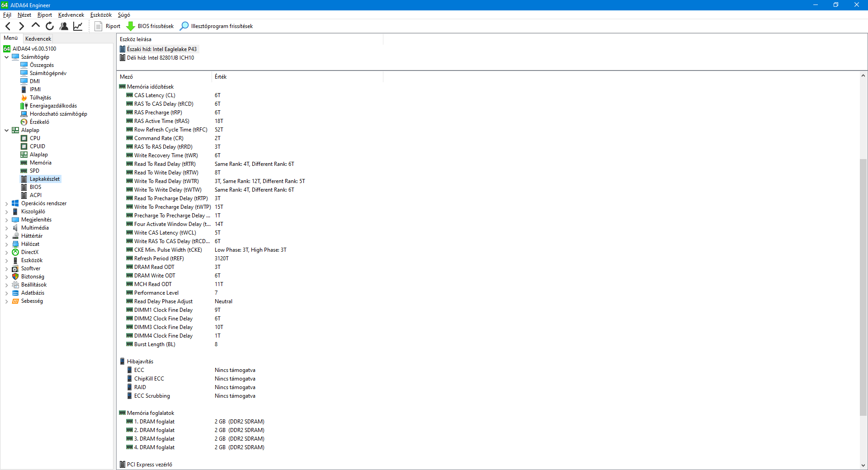Switch to the Kedvencek sidebar tab

38,39
